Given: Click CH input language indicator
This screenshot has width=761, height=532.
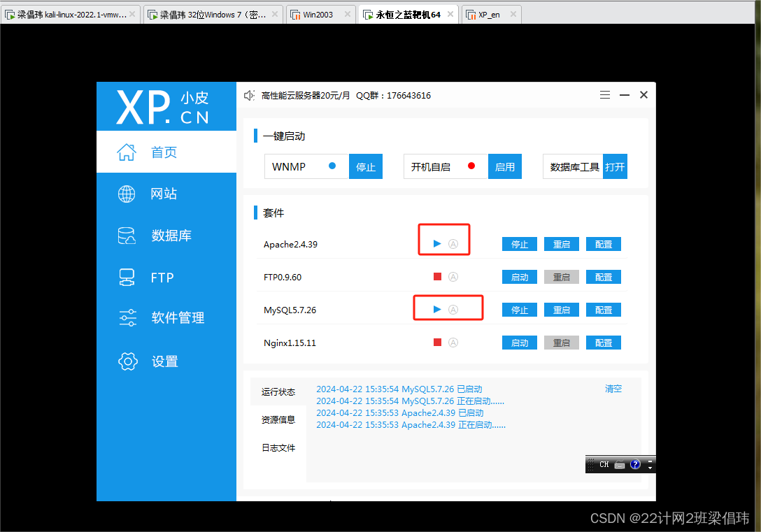Looking at the screenshot, I should (x=604, y=464).
